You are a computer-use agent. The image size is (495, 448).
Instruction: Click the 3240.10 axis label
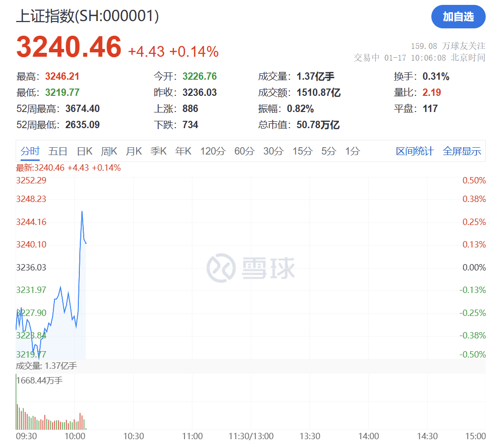31,245
